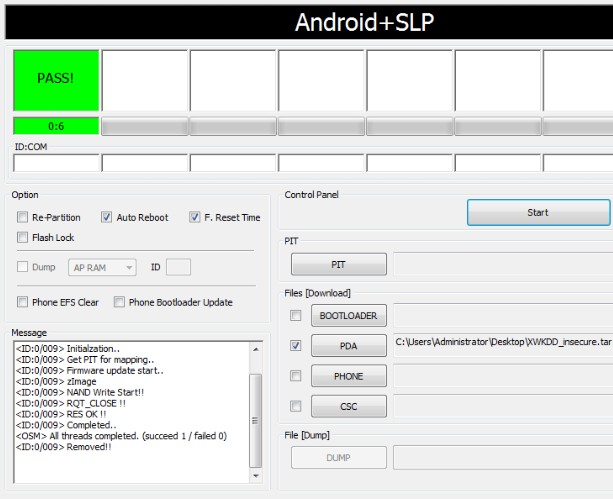
Task: Click the DUMP button
Action: coord(339,458)
